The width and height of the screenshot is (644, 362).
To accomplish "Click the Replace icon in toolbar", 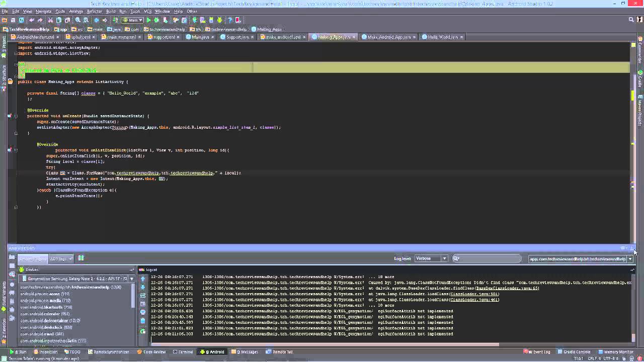I will click(86, 20).
